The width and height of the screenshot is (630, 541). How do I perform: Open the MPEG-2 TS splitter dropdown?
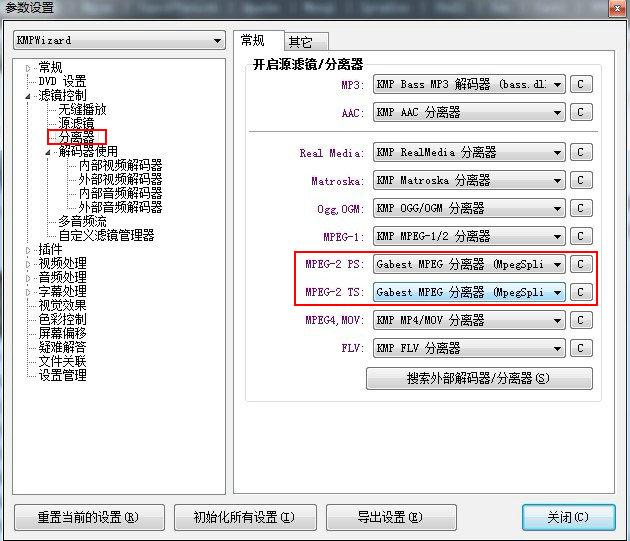(469, 292)
